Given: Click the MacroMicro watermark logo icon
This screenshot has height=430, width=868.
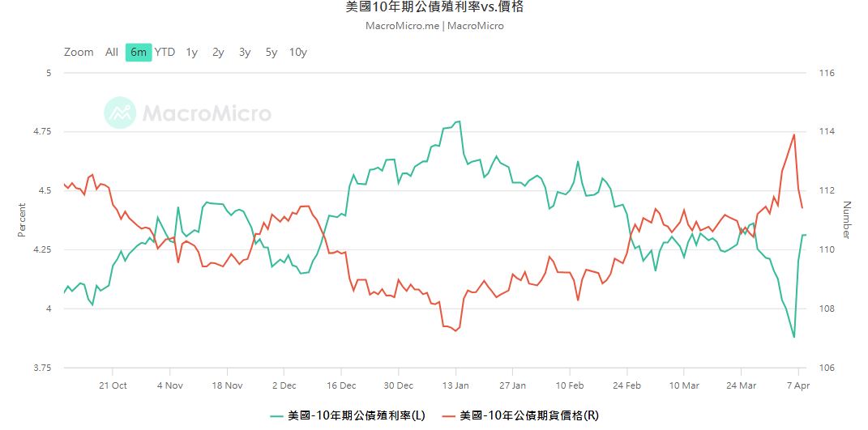Looking at the screenshot, I should 120,113.
